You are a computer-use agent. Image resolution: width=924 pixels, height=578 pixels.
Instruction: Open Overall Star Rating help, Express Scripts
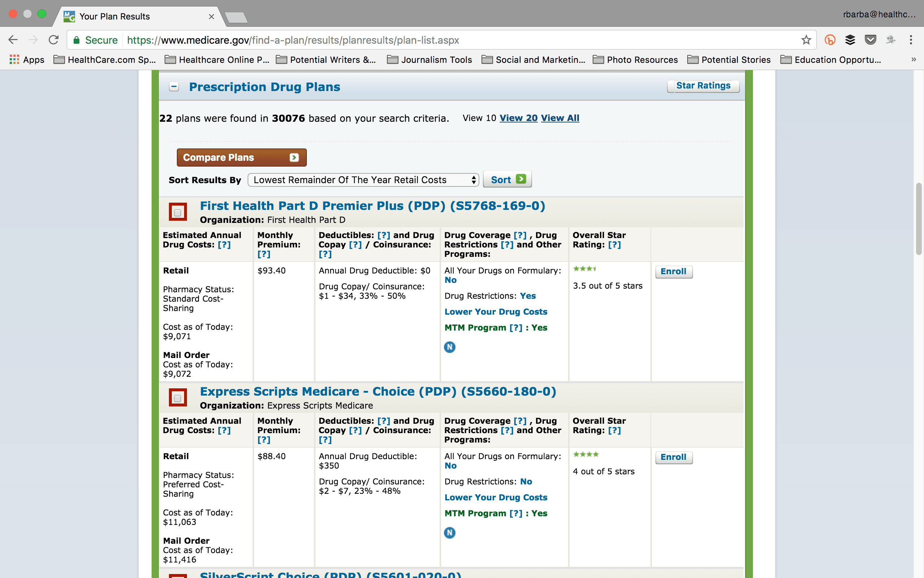click(x=614, y=431)
